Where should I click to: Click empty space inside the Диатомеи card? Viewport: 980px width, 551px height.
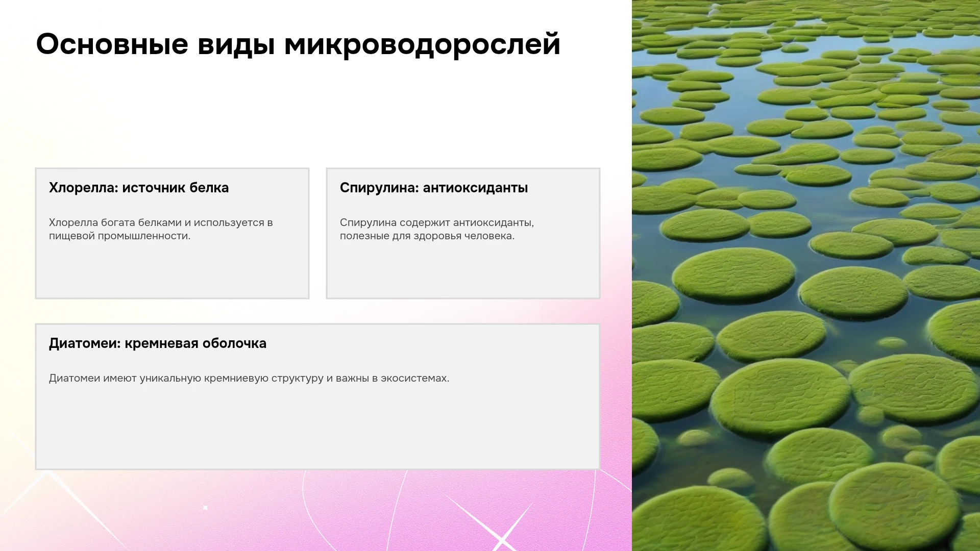click(317, 429)
